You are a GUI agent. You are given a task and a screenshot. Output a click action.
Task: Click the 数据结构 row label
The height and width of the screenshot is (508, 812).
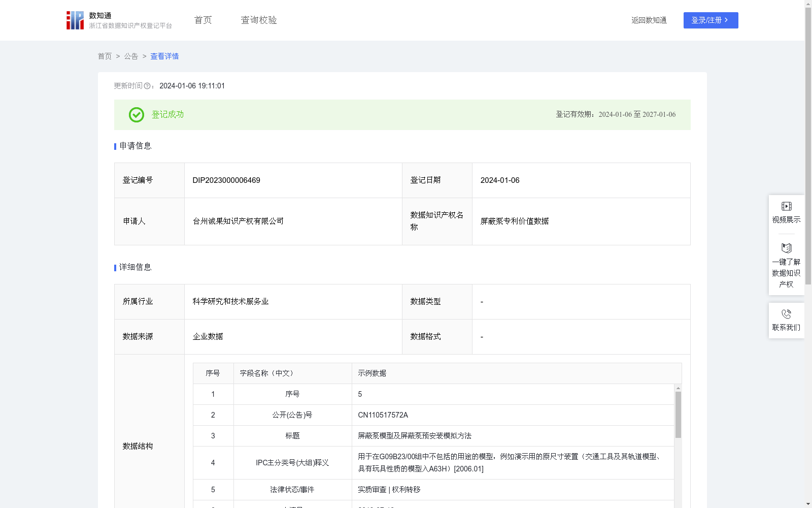(138, 447)
